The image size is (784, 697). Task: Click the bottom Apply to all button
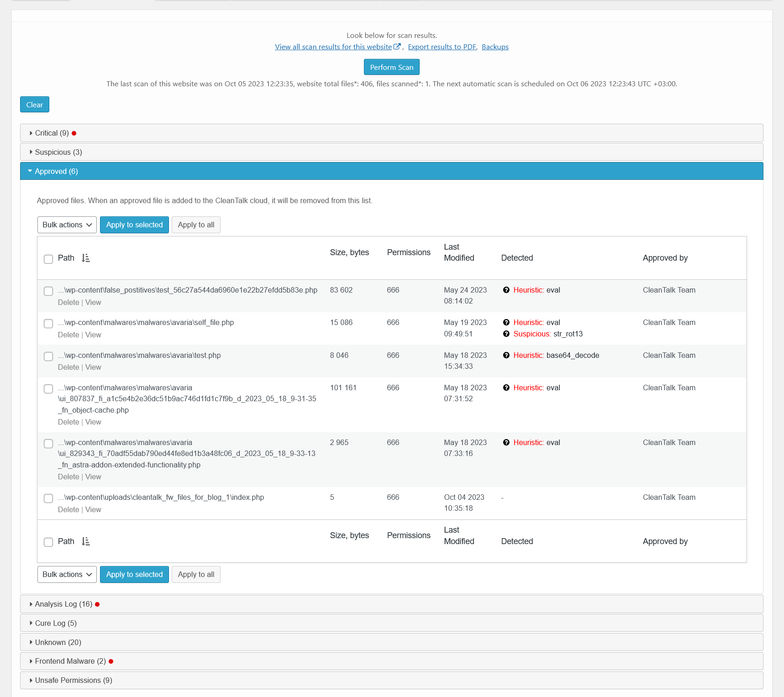point(196,574)
